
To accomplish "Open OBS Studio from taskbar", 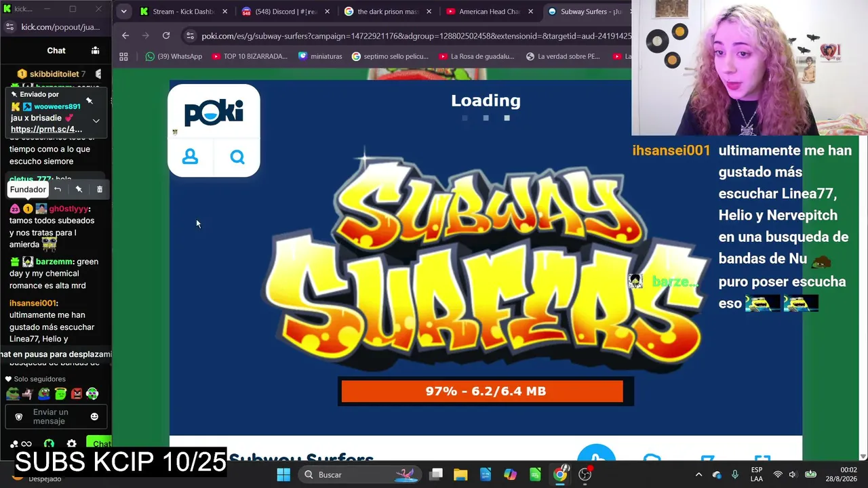I will click(585, 474).
